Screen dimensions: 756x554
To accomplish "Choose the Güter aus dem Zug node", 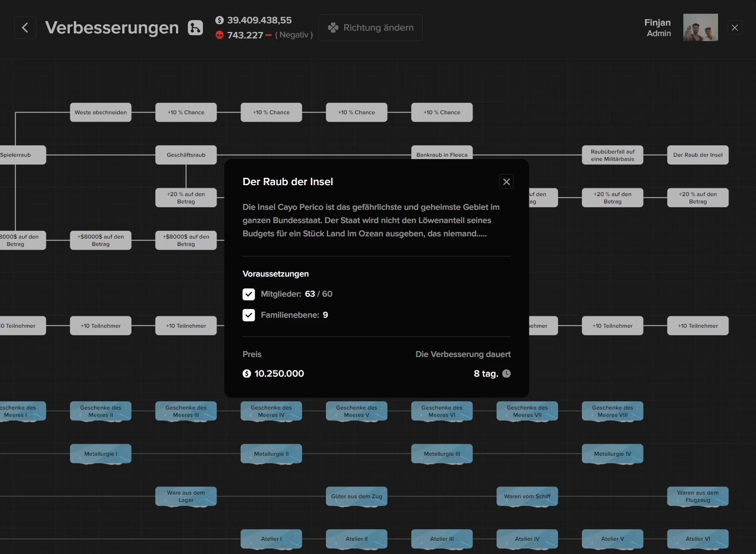I will [357, 496].
